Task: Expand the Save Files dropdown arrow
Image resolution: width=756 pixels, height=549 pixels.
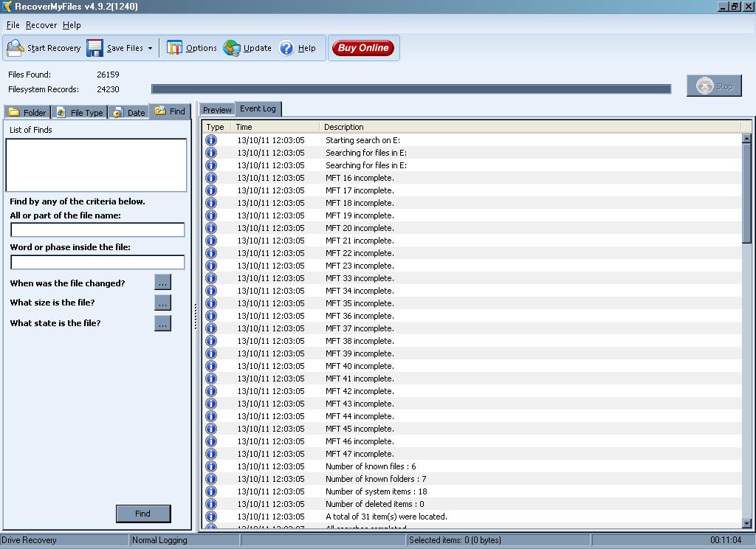Action: pyautogui.click(x=150, y=49)
